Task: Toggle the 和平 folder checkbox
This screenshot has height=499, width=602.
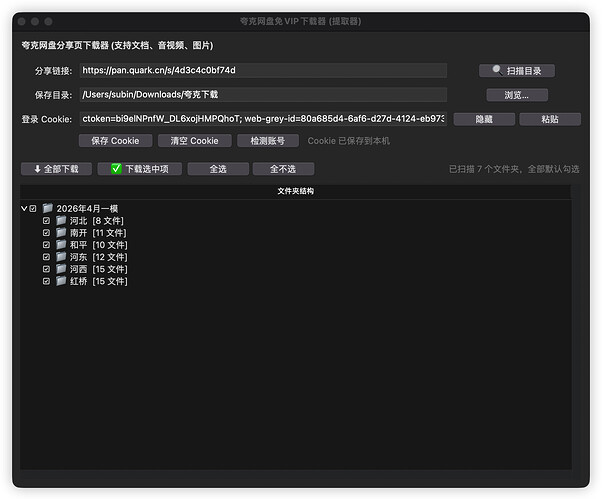Action: click(46, 245)
